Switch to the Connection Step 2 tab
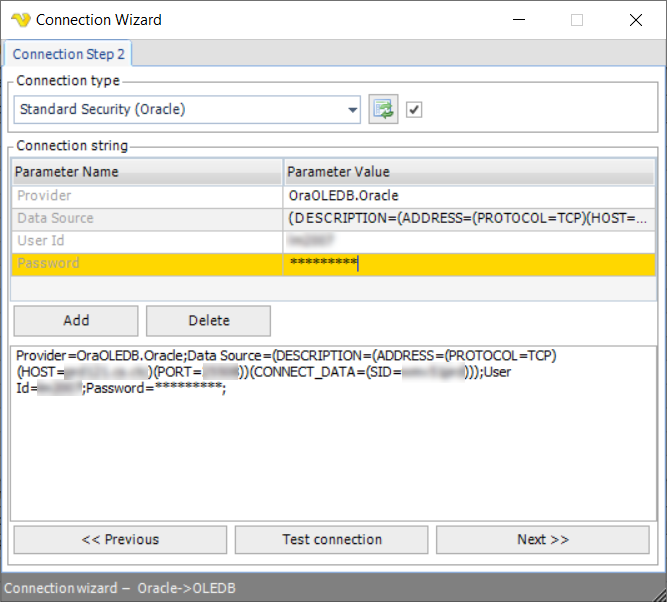This screenshot has width=667, height=602. (68, 54)
